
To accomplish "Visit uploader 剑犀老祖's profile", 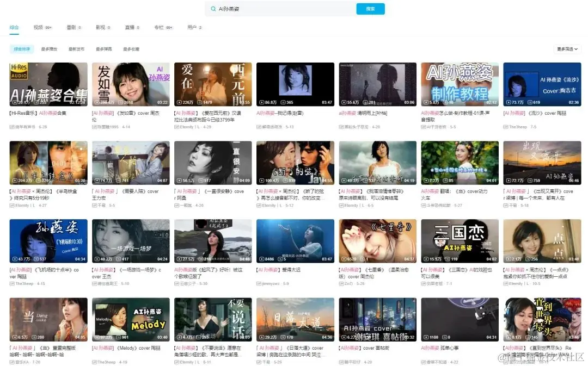I will (434, 283).
